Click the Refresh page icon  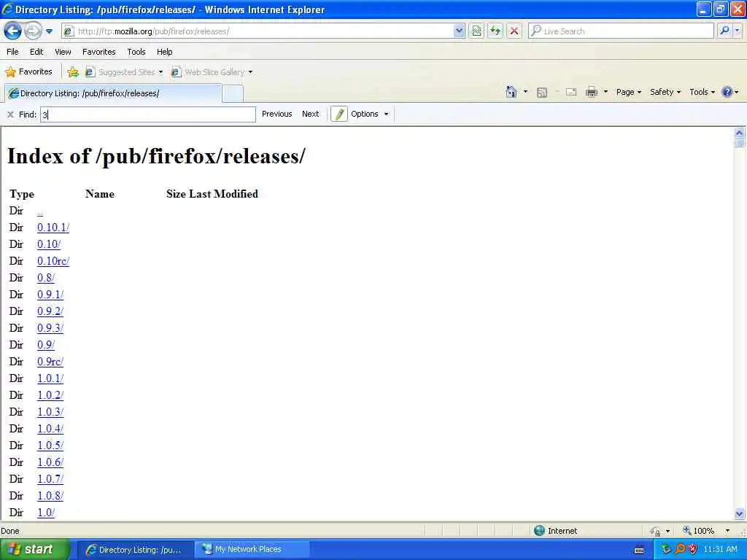[x=495, y=31]
